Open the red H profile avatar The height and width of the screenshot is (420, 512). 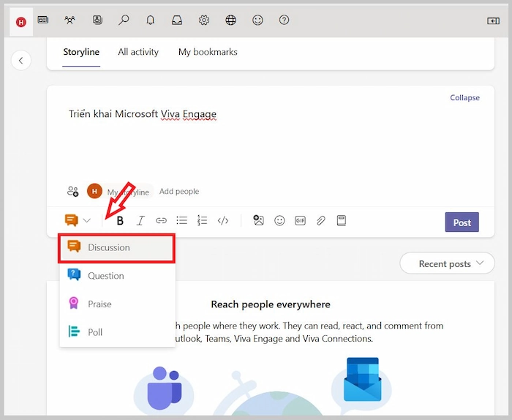coord(21,22)
